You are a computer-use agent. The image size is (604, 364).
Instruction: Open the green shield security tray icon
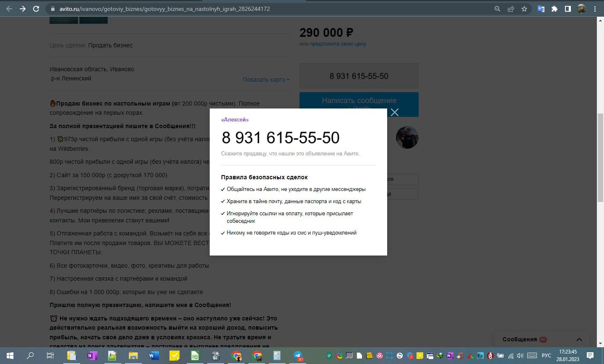tap(329, 356)
